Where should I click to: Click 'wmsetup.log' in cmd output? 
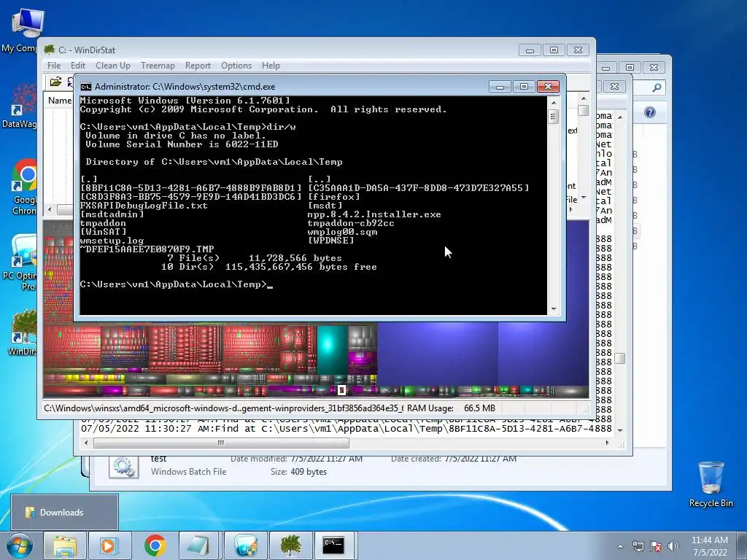pos(112,241)
